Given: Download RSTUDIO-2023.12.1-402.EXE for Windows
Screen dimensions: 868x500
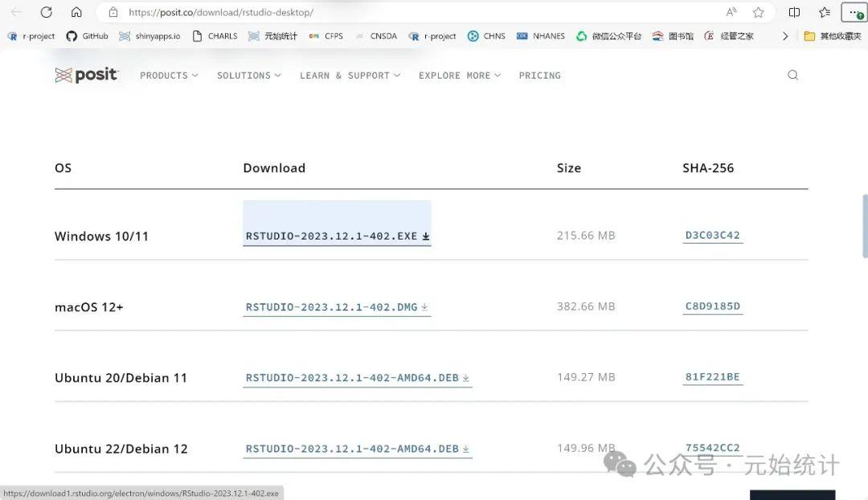Looking at the screenshot, I should click(x=337, y=236).
